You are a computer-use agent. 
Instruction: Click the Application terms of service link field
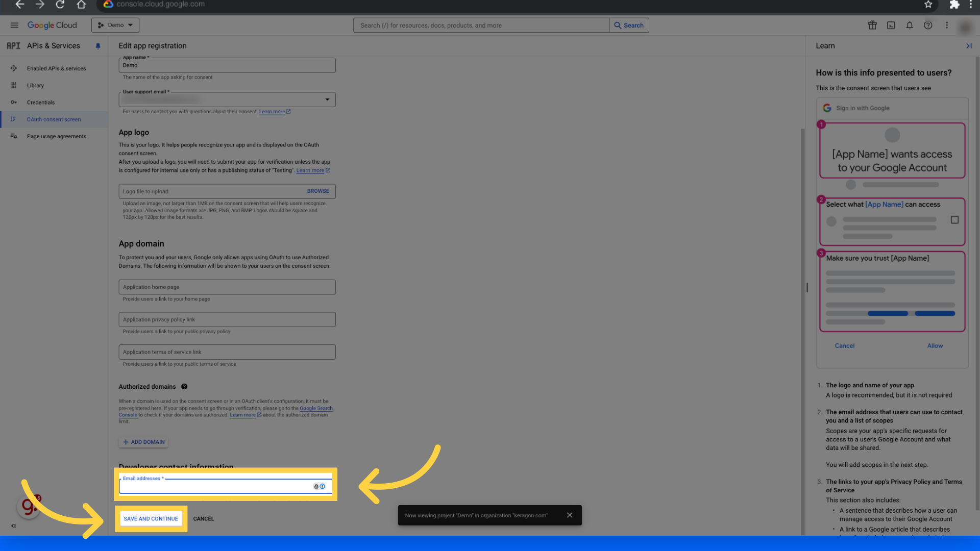tap(227, 352)
